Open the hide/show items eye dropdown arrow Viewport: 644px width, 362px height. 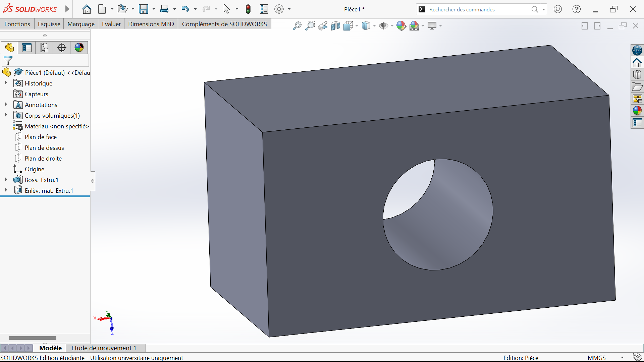point(392,26)
